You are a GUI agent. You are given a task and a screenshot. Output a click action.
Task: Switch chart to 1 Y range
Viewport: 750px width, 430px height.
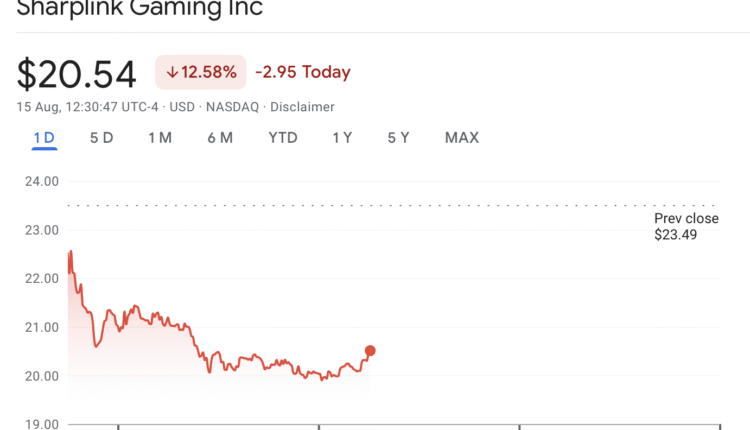[342, 138]
